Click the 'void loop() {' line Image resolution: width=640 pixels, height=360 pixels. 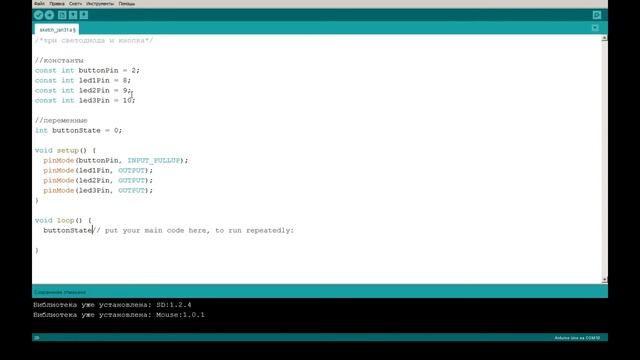coord(63,220)
